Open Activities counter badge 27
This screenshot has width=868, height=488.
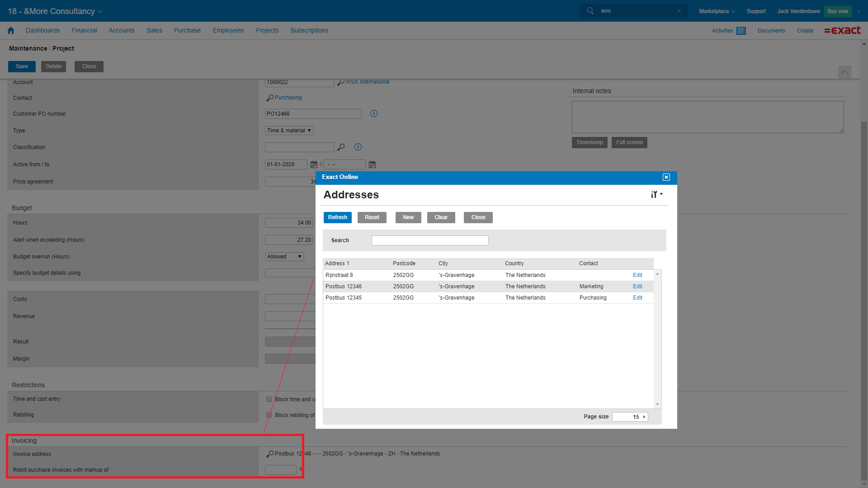741,31
